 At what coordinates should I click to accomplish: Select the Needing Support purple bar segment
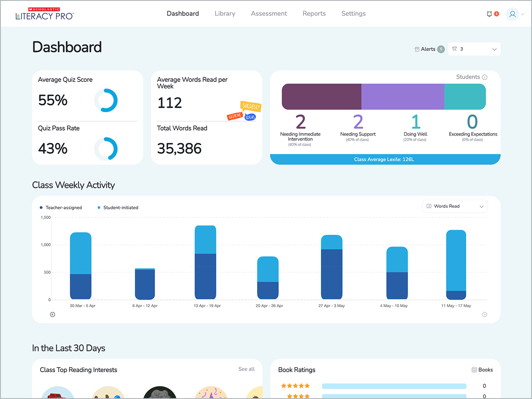coord(403,97)
